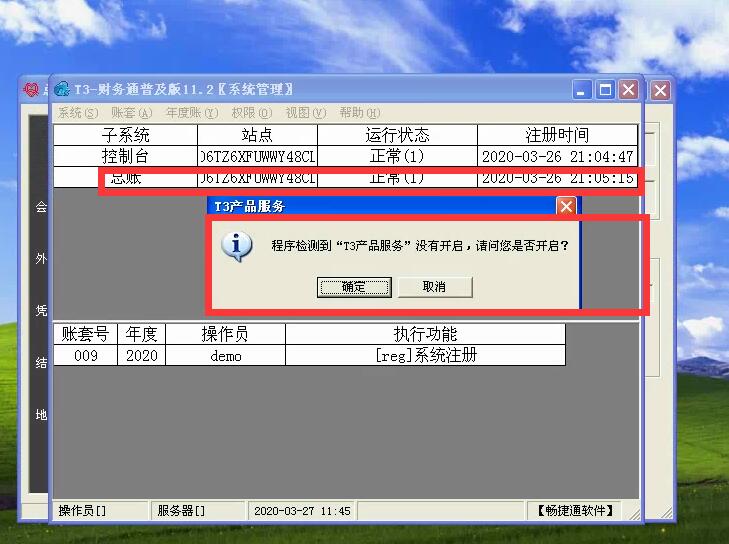Click the T3 app icon in title bar
The width and height of the screenshot is (729, 544).
coord(62,89)
